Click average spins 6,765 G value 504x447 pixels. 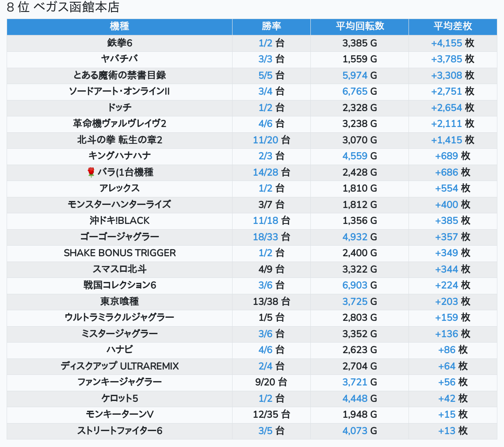tap(359, 92)
